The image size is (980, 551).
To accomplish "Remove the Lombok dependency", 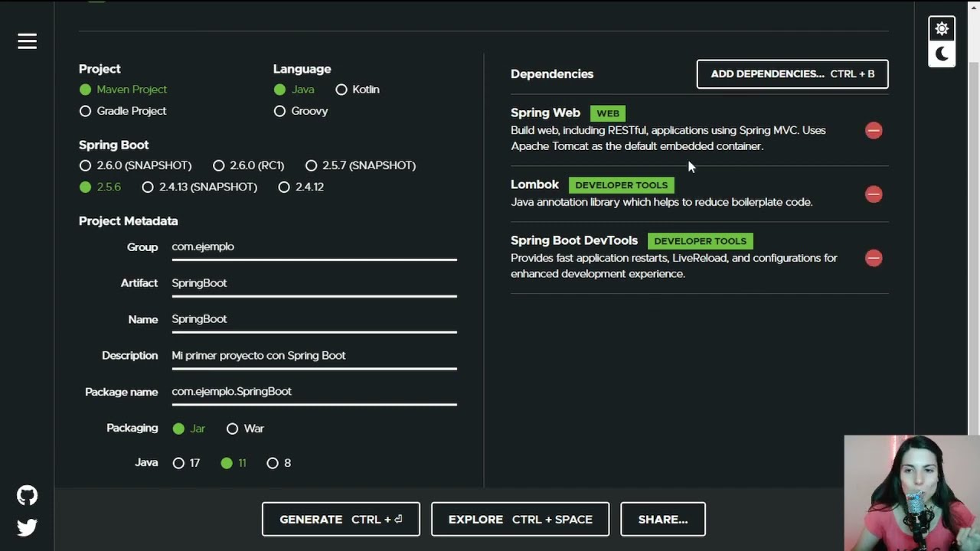I will click(x=874, y=194).
